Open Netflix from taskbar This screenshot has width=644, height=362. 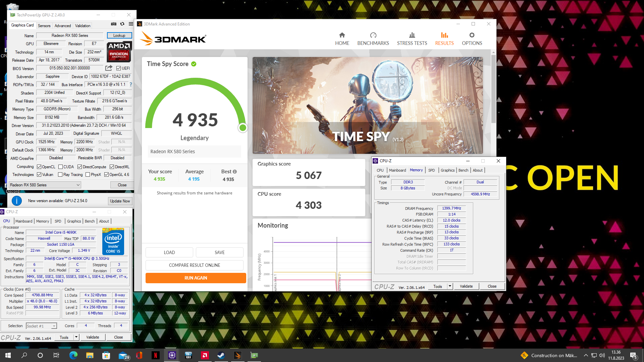[155, 355]
